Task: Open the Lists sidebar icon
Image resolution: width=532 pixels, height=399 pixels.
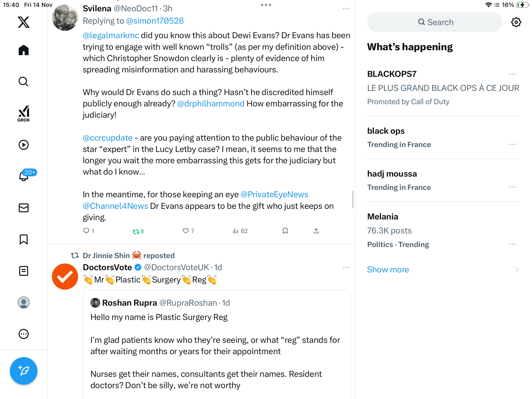Action: (x=24, y=271)
